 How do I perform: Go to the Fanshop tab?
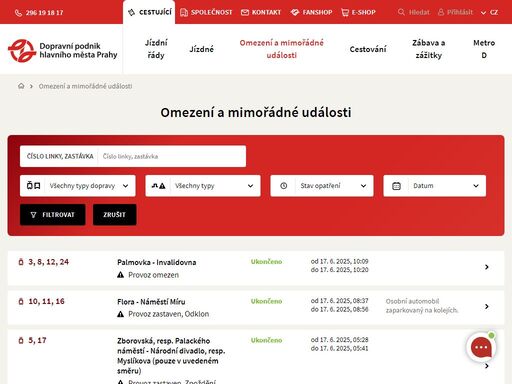click(x=311, y=12)
